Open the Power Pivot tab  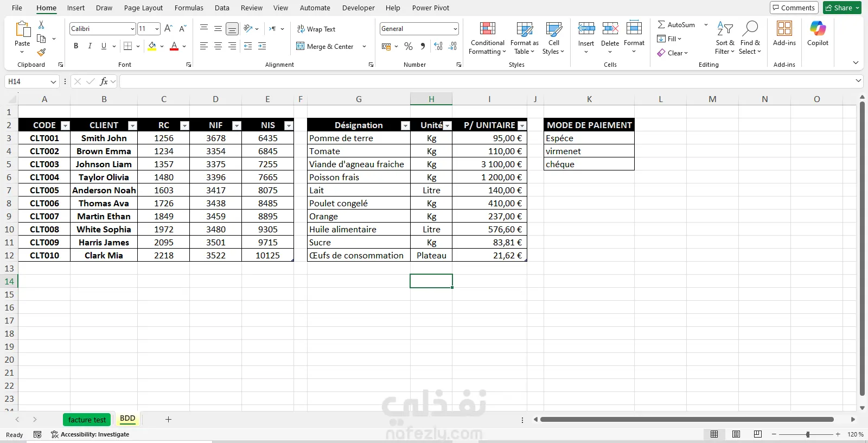pos(431,8)
